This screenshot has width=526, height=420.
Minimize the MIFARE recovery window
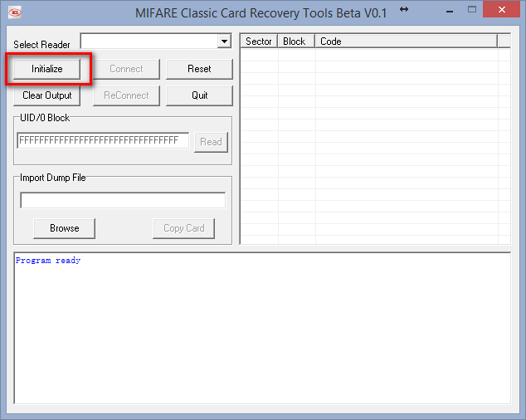coord(450,12)
